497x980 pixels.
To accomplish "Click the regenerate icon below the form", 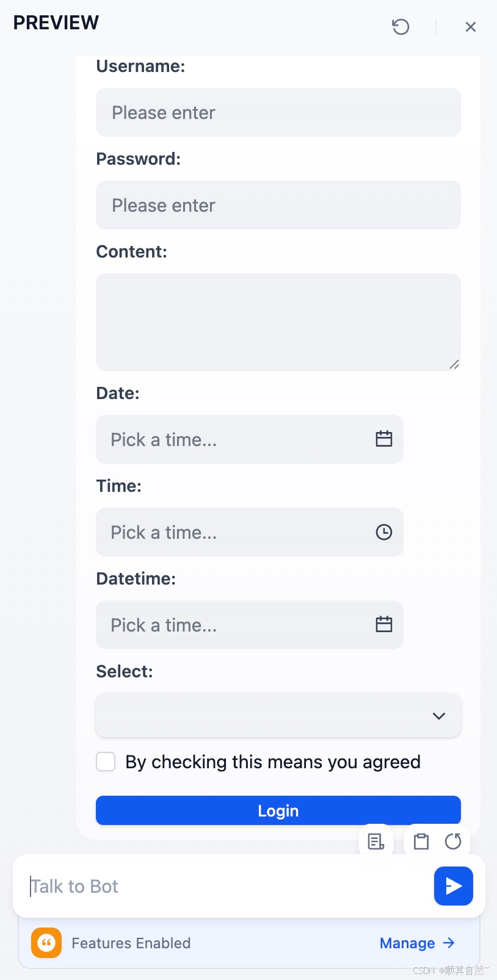I will [x=453, y=841].
